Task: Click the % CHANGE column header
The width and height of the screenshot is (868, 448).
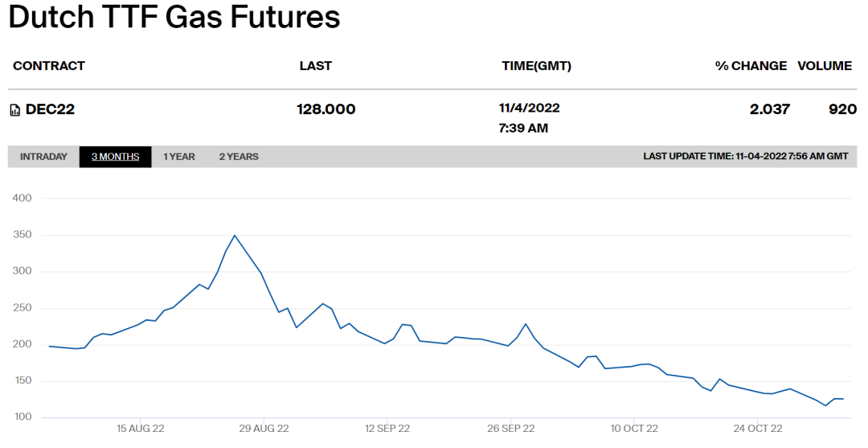Action: (751, 66)
